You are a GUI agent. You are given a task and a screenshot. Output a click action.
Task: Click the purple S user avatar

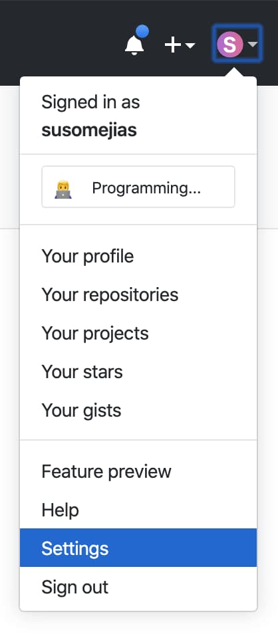tap(230, 44)
